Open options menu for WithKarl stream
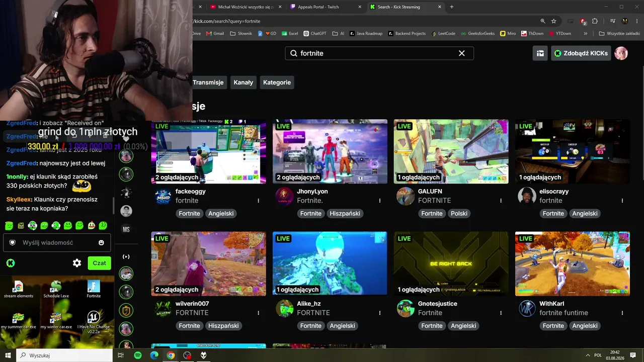The height and width of the screenshot is (362, 644). pos(622,313)
